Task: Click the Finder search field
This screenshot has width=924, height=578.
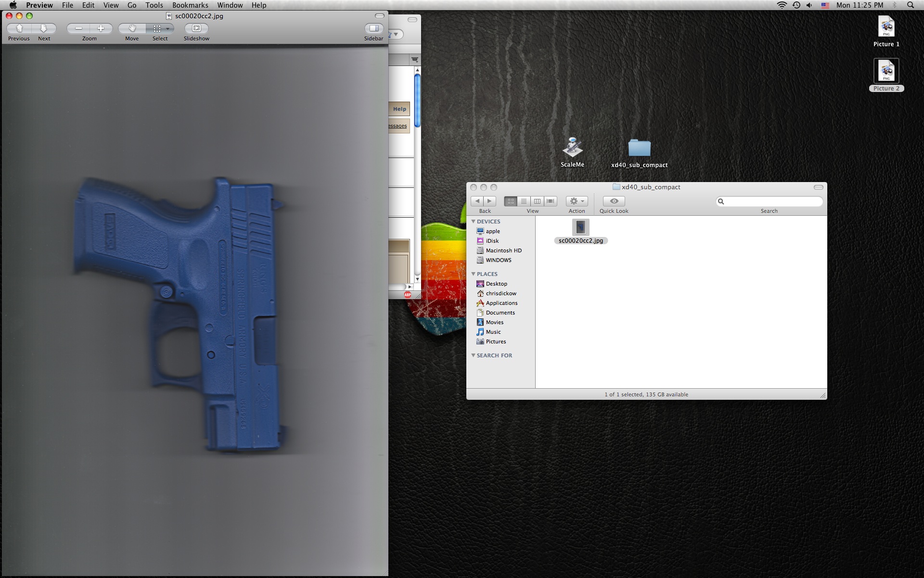Action: 772,201
